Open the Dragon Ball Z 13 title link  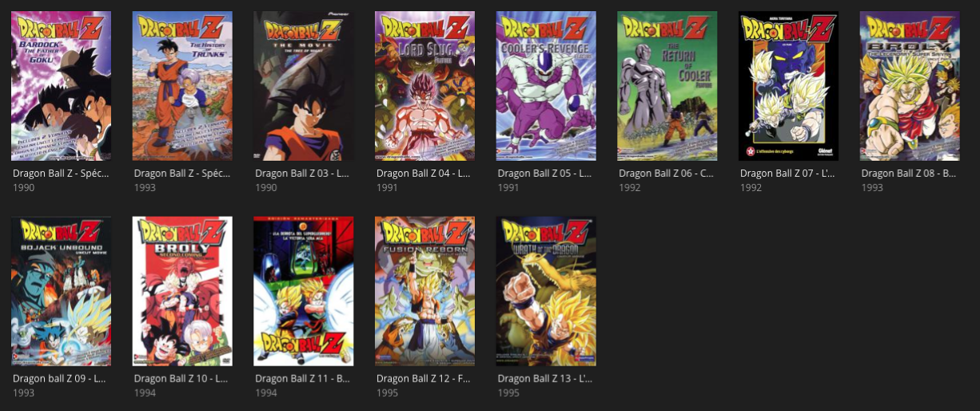546,378
